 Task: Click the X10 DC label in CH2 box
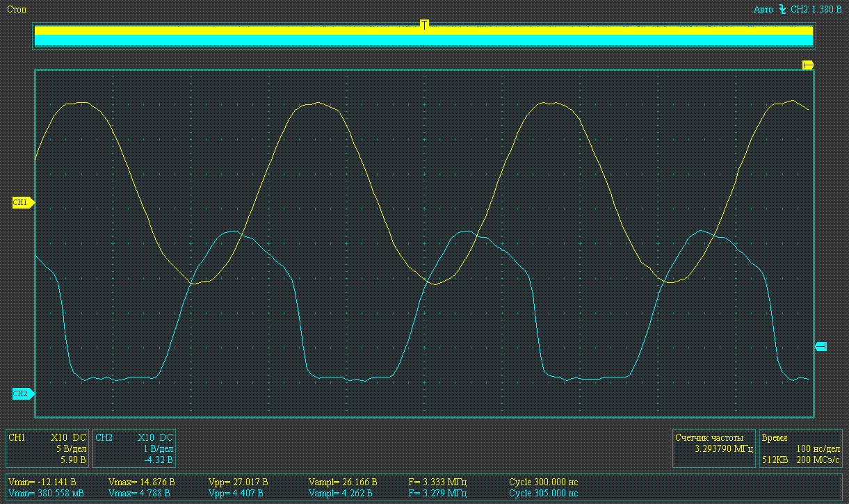pos(155,438)
